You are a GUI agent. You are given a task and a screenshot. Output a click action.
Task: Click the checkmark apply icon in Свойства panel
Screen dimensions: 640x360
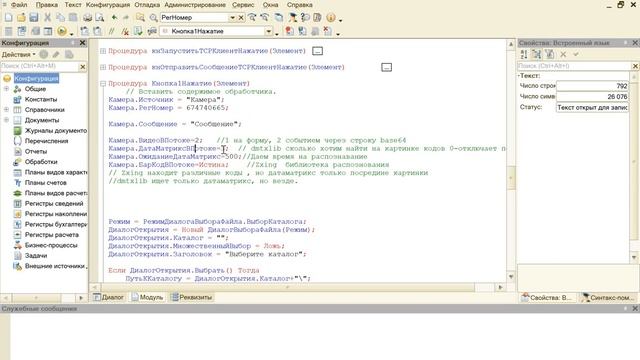point(576,54)
